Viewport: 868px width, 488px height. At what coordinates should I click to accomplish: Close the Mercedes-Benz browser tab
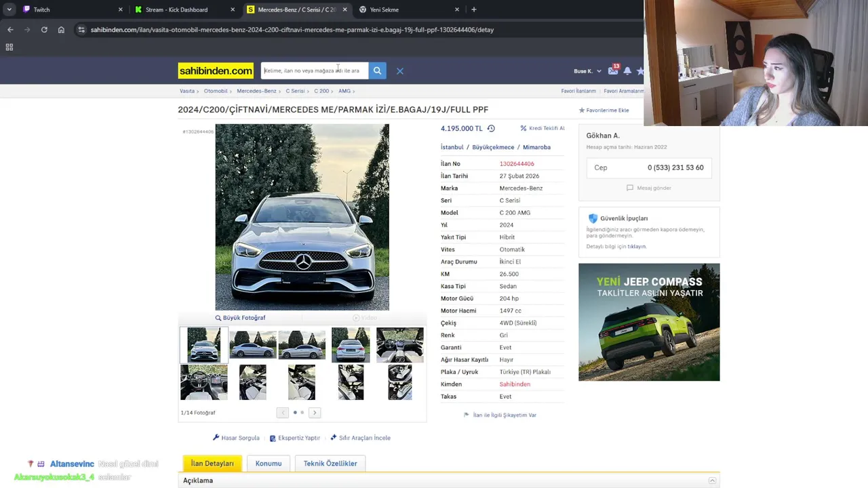click(344, 9)
